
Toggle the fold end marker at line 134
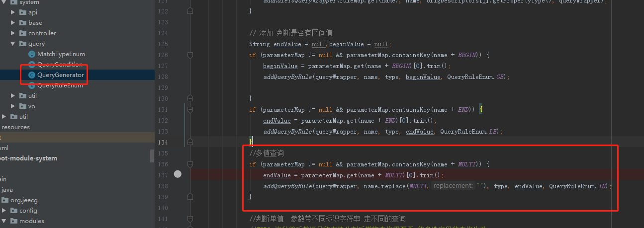pos(189,142)
